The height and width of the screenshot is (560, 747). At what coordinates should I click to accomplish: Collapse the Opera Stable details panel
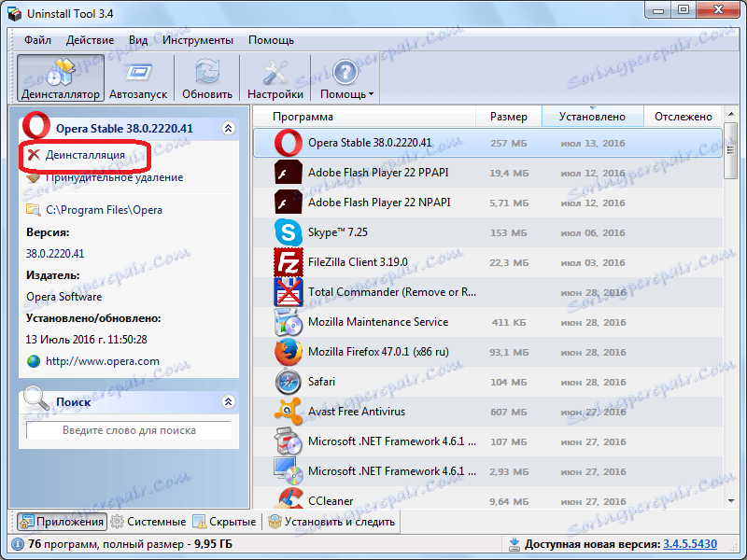229,128
